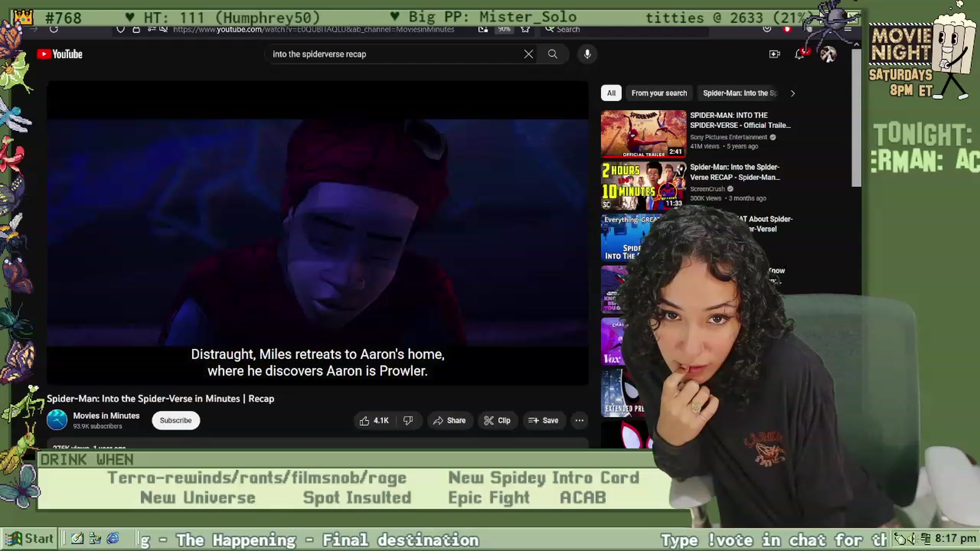Screen dimensions: 980x551
Task: Open ScreenCrush channel link
Action: tap(707, 189)
